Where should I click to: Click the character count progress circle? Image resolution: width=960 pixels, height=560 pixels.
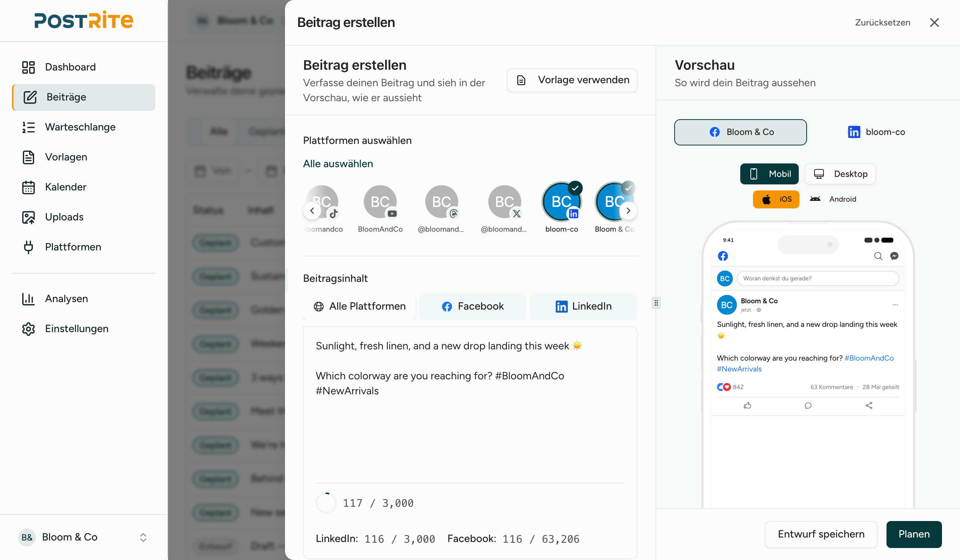coord(326,503)
